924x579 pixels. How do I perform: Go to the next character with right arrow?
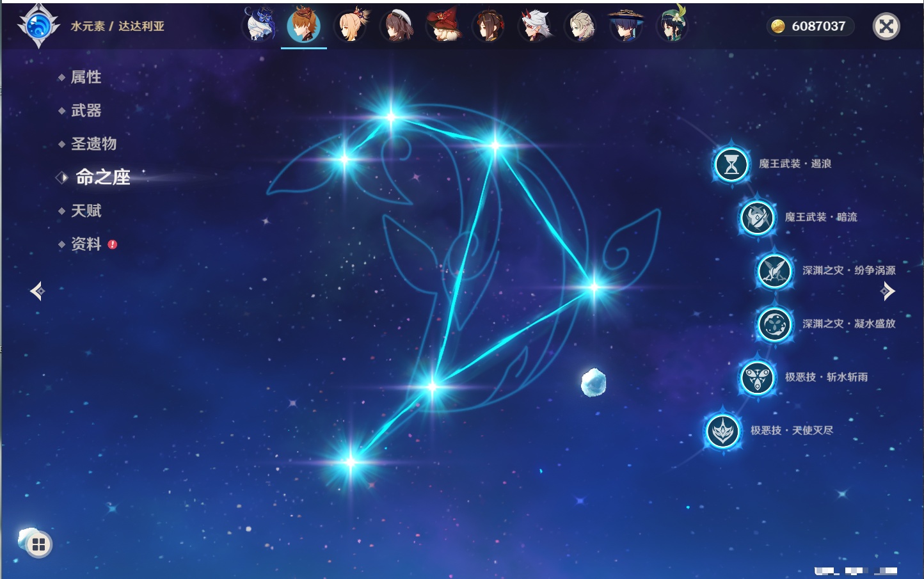tap(888, 291)
